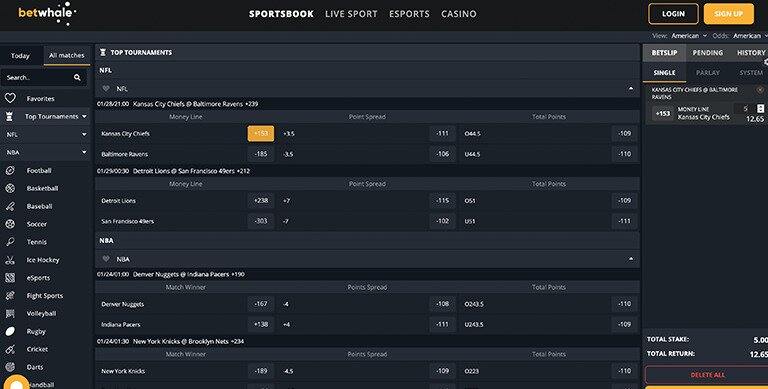Favorite the NFL league with heart icon
Screen dimensions: 768x389
105,89
